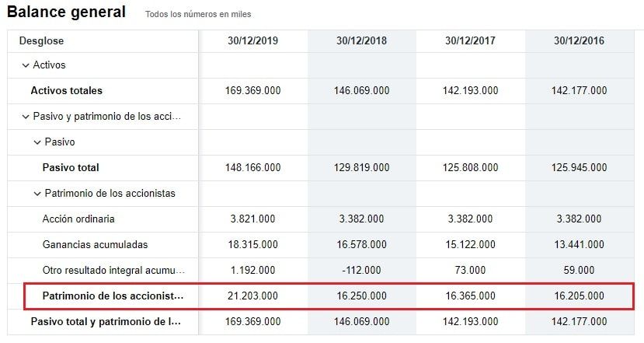
Task: Click the 30/12/2017 column header
Action: pos(470,40)
